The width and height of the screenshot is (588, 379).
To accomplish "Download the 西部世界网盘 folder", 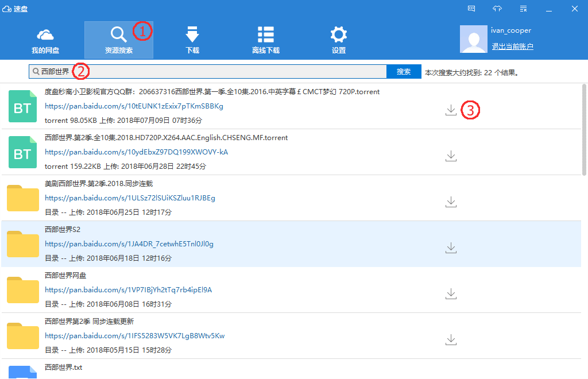I will click(451, 293).
